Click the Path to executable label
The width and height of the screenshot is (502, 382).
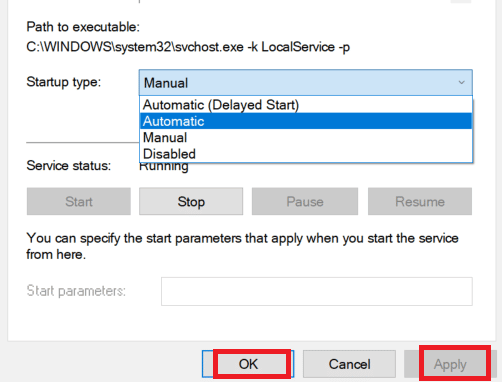click(x=83, y=27)
